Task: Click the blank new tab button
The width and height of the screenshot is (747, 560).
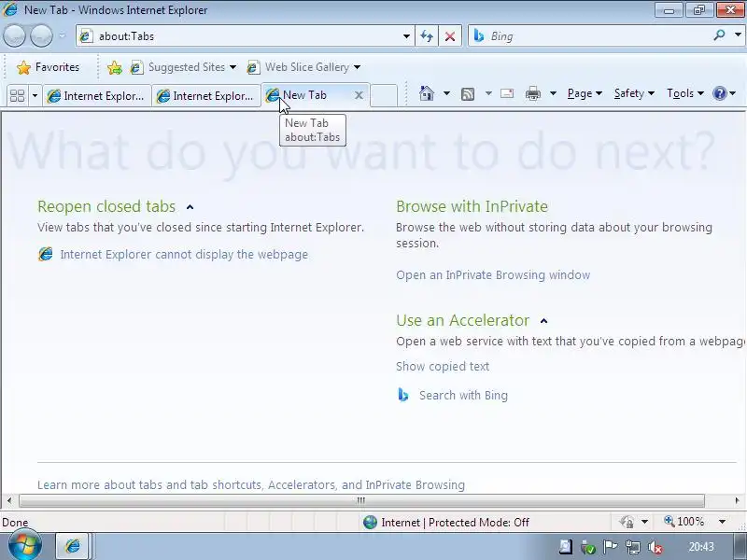Action: point(384,95)
